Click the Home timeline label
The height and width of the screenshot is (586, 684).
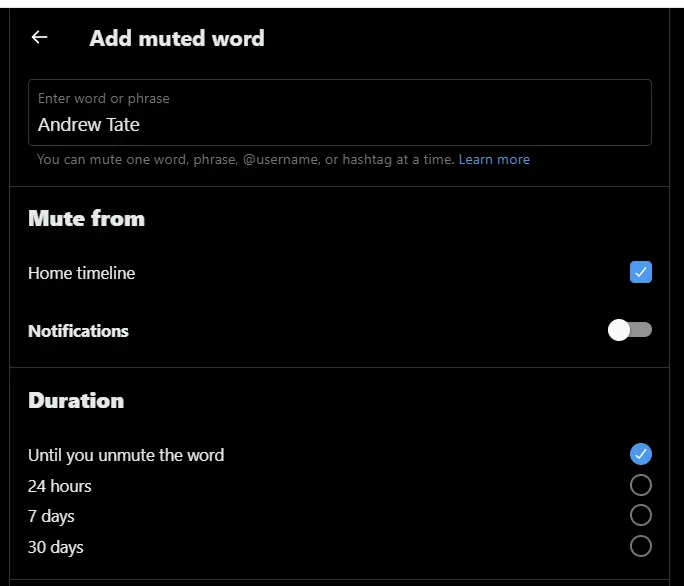click(x=82, y=273)
